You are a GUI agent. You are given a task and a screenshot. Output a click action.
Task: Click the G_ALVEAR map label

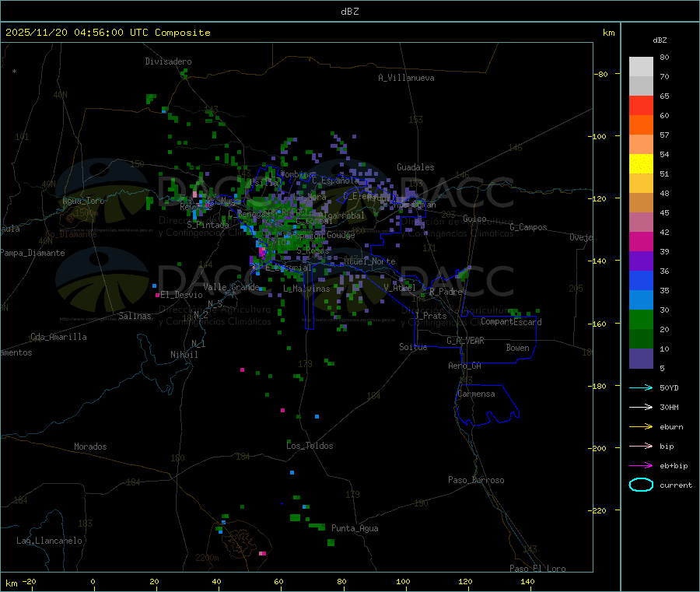pyautogui.click(x=466, y=341)
